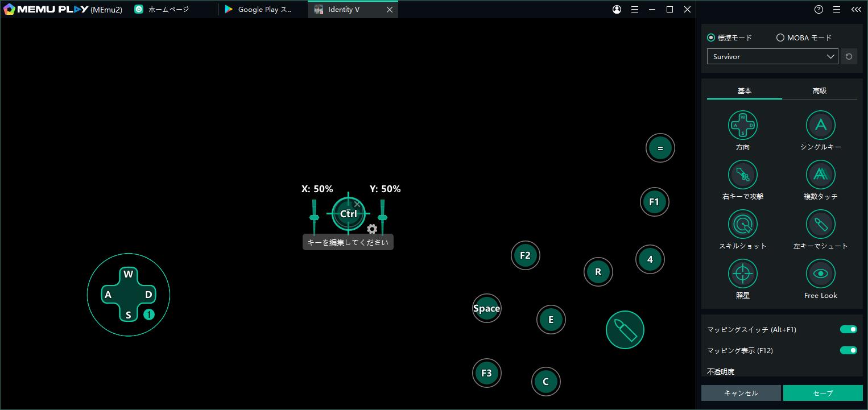Add a シングルキー single key mapping
The image size is (868, 410).
tap(820, 125)
